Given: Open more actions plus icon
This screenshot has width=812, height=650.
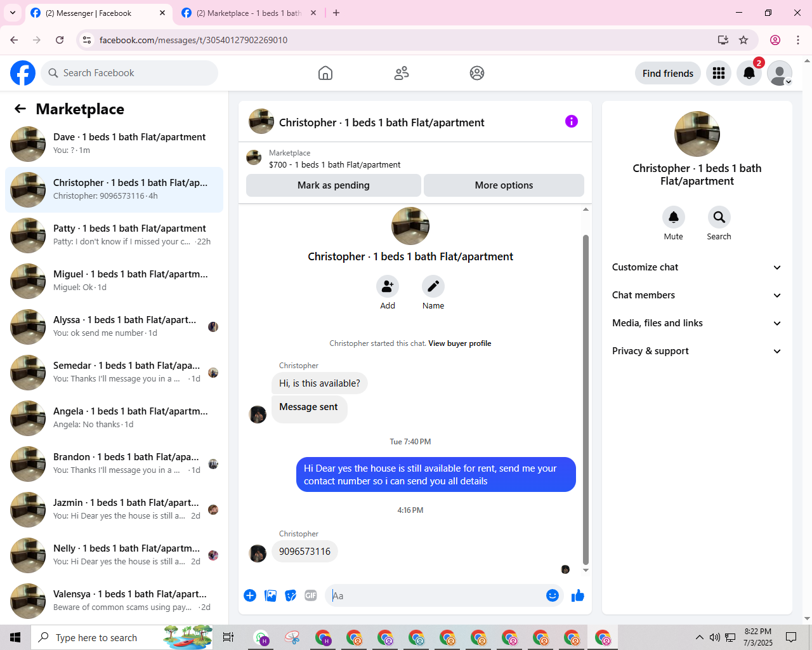Looking at the screenshot, I should click(250, 595).
